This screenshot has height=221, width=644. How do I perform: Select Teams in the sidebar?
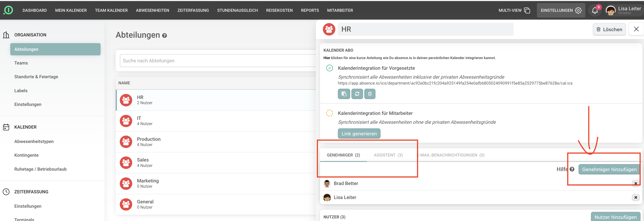click(x=21, y=63)
